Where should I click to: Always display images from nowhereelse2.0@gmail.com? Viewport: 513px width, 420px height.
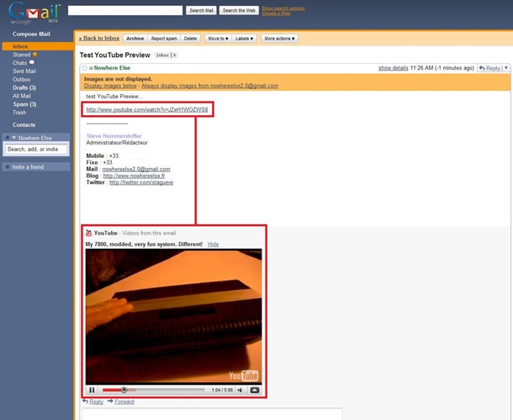(209, 86)
